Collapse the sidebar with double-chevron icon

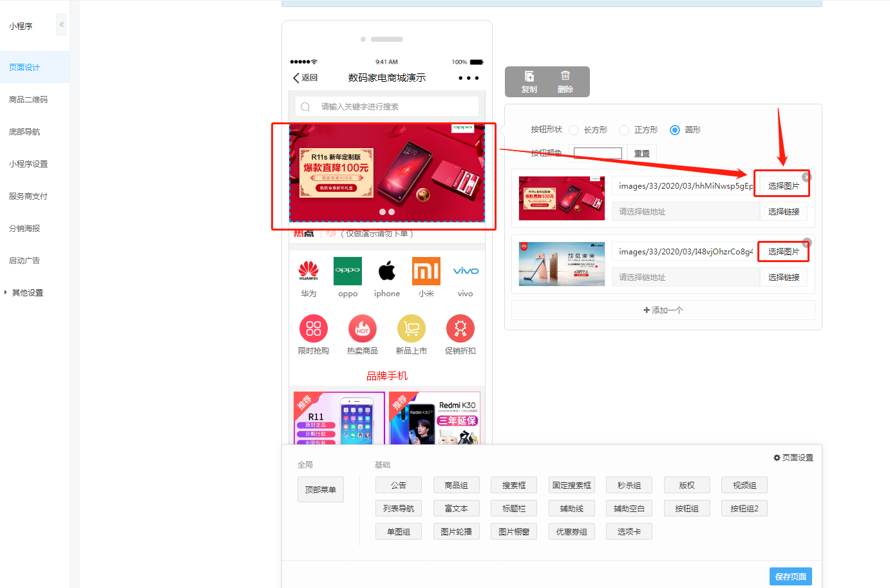pyautogui.click(x=62, y=24)
